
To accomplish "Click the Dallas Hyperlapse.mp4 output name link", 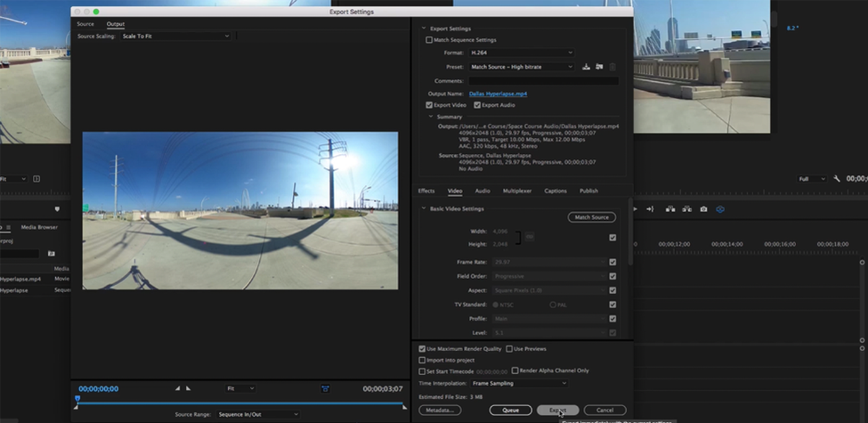I will pos(498,94).
